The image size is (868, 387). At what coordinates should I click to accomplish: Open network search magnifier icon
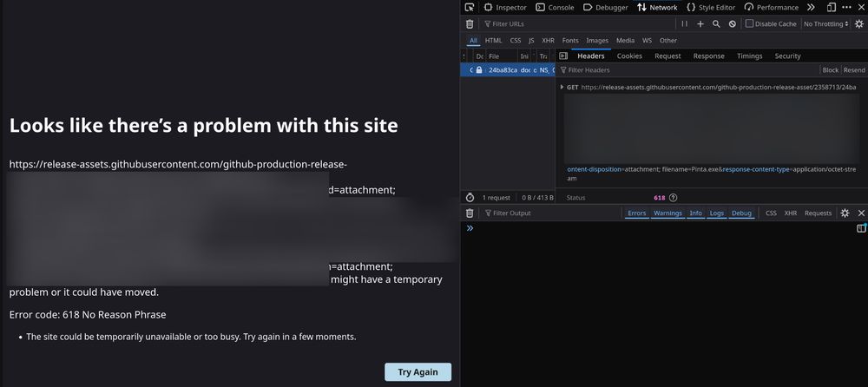[716, 23]
